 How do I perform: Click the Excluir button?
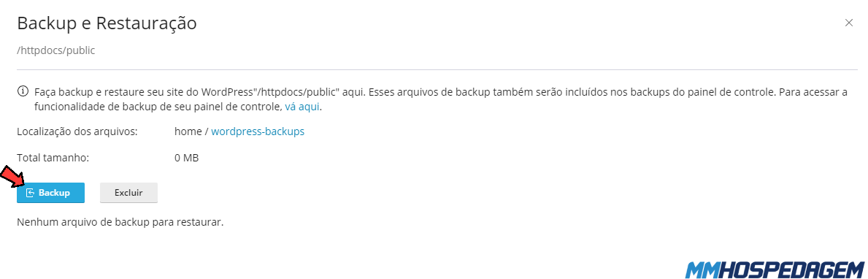tap(128, 193)
